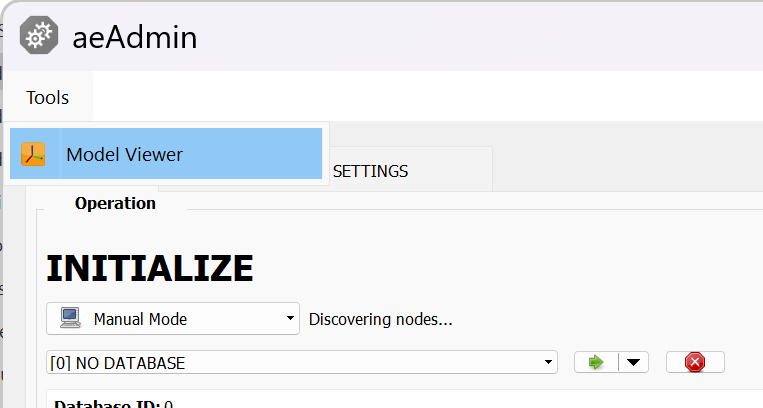Viewport: 763px width, 408px height.
Task: Click the green arrow connect button
Action: (x=596, y=362)
